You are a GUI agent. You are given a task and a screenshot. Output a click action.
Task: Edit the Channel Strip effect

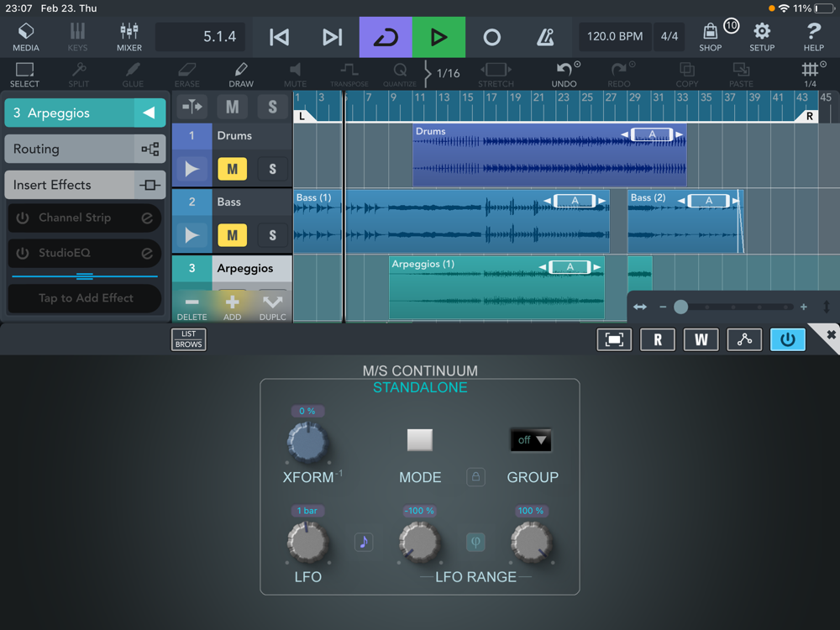147,218
